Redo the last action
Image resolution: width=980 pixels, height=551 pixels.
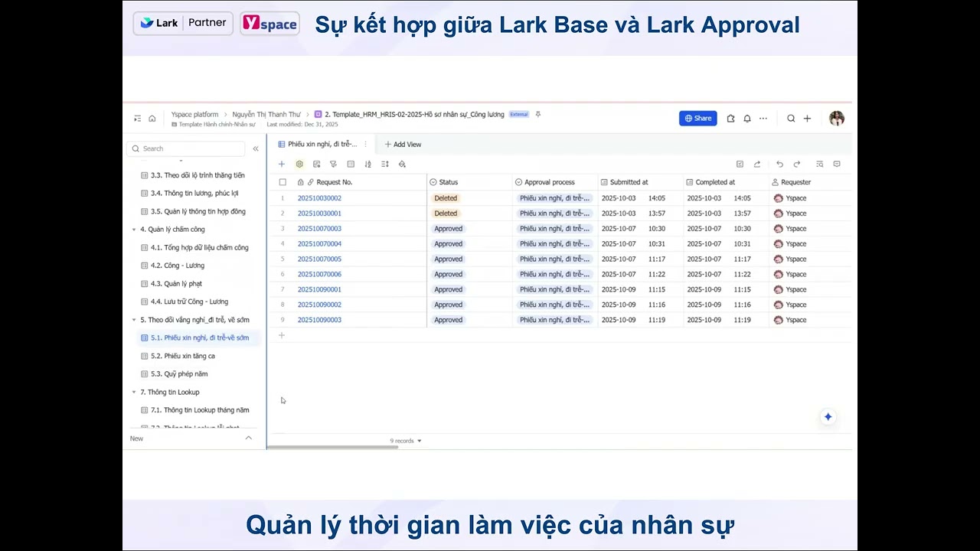click(x=797, y=164)
